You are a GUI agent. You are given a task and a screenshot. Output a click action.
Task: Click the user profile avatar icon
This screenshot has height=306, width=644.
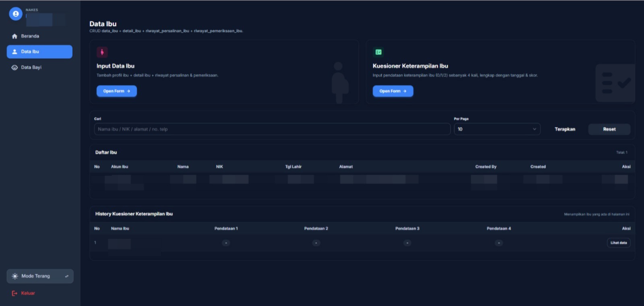(x=16, y=14)
